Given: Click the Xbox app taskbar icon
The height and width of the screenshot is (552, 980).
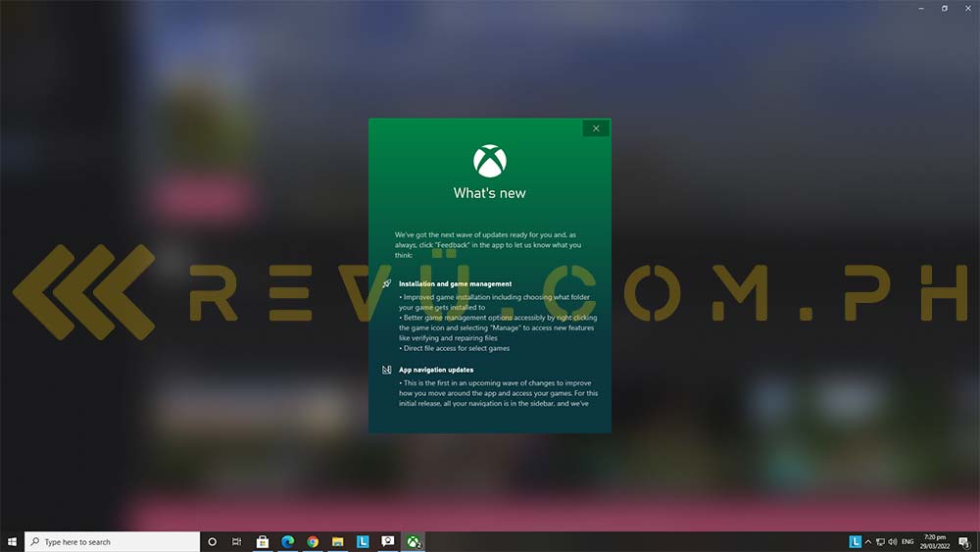Looking at the screenshot, I should [x=414, y=541].
